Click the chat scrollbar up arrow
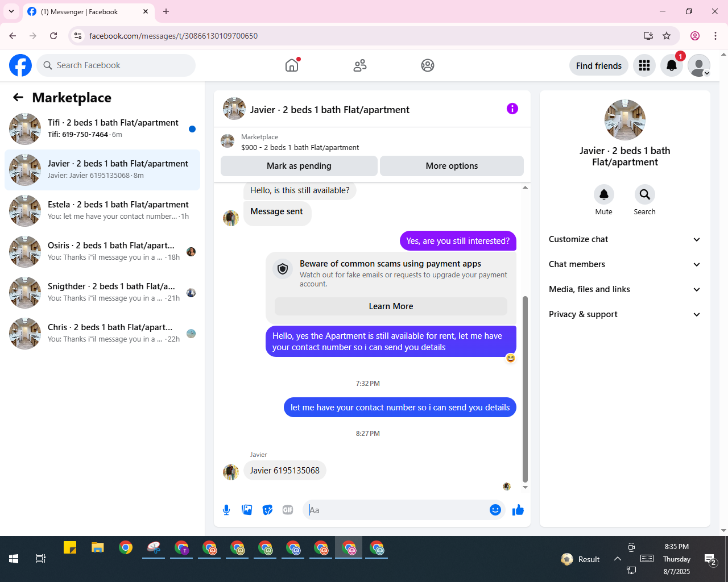The height and width of the screenshot is (582, 728). tap(525, 188)
